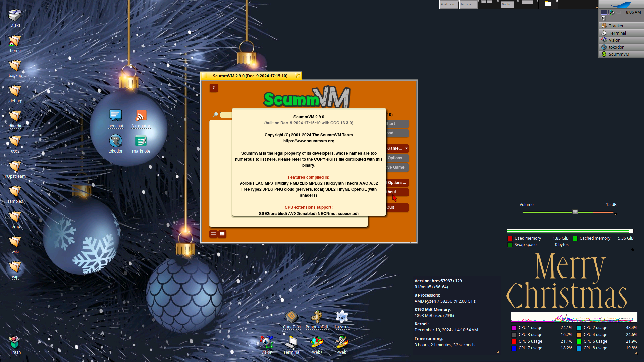Switch to workspace showing #haiku Vision window
The height and width of the screenshot is (362, 644).
pos(449,4)
